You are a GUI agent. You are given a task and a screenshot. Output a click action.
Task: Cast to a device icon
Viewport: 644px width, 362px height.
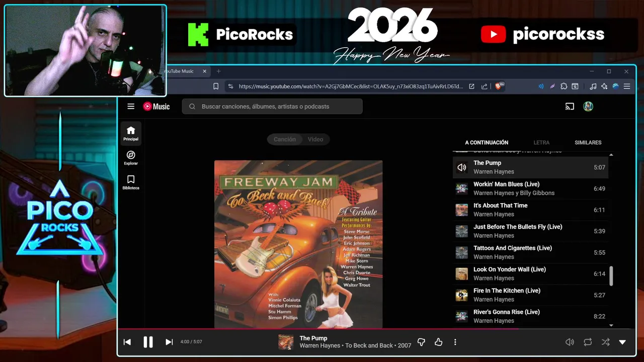click(x=570, y=107)
